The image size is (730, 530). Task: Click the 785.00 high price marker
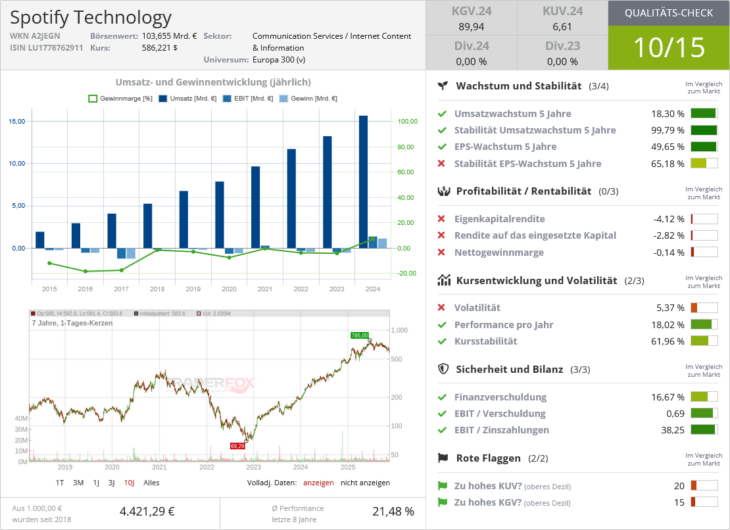pyautogui.click(x=359, y=335)
